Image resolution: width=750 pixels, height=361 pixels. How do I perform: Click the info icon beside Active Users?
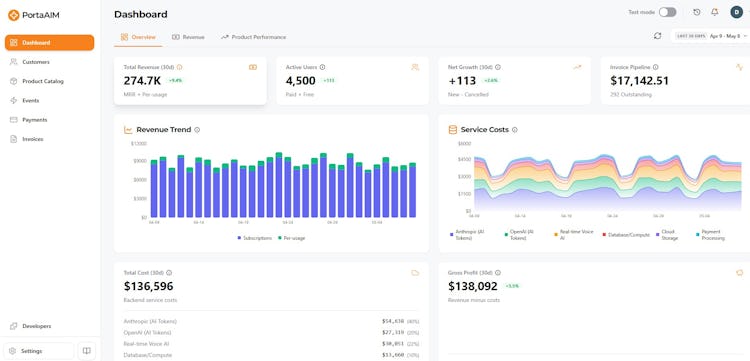322,67
